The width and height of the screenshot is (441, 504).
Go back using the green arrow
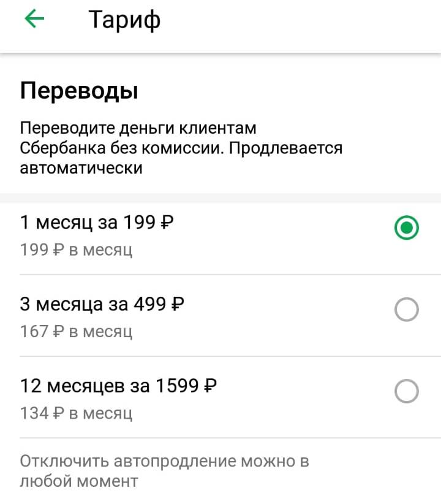click(x=34, y=18)
